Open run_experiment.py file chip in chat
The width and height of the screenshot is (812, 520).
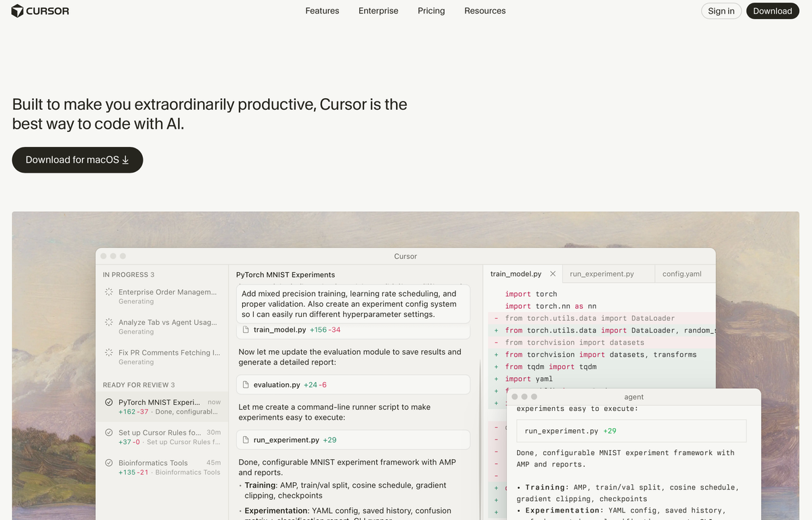point(353,439)
